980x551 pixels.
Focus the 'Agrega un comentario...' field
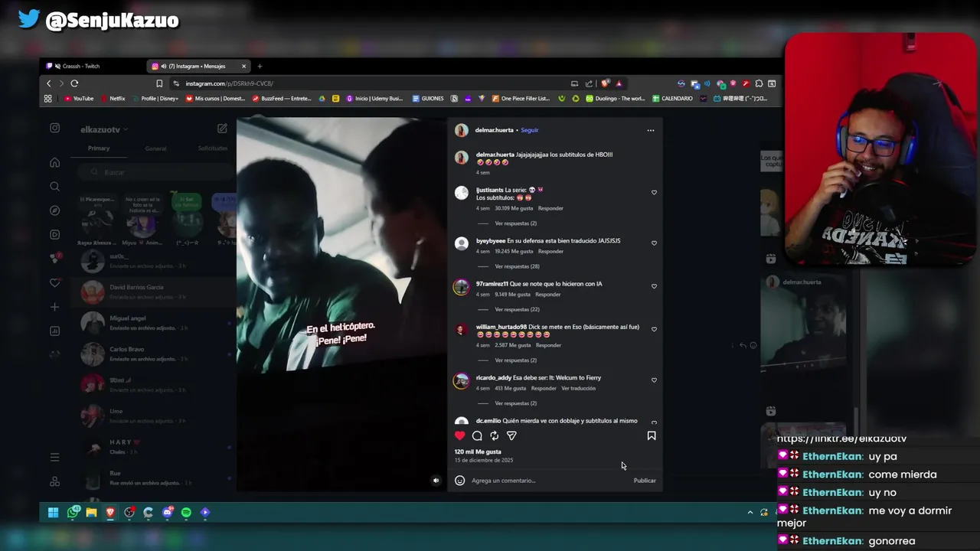pyautogui.click(x=547, y=481)
